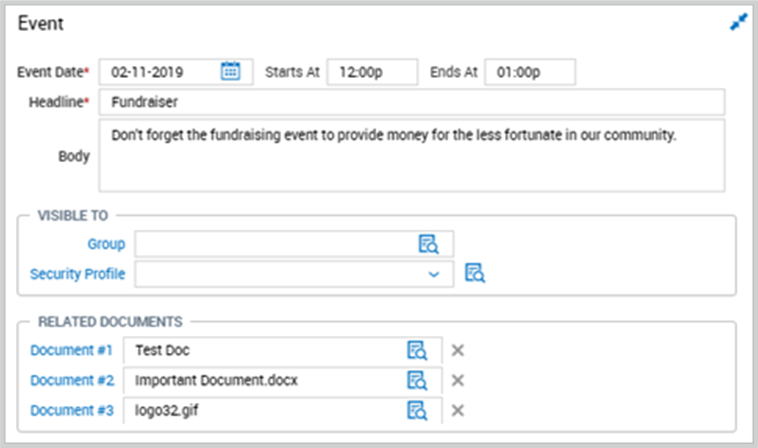The height and width of the screenshot is (448, 758).
Task: Click the Body label
Action: [x=74, y=156]
